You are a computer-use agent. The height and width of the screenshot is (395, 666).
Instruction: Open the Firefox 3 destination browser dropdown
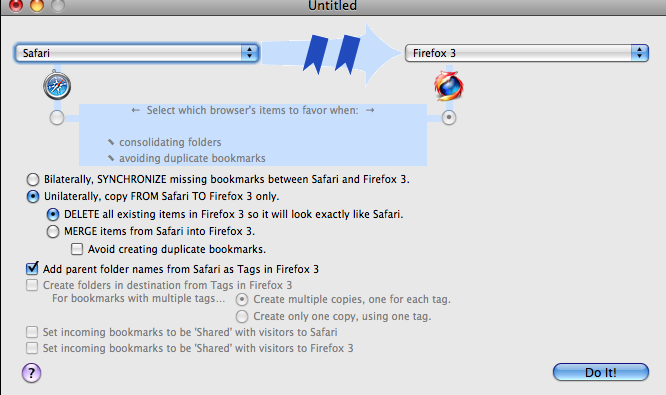[527, 53]
